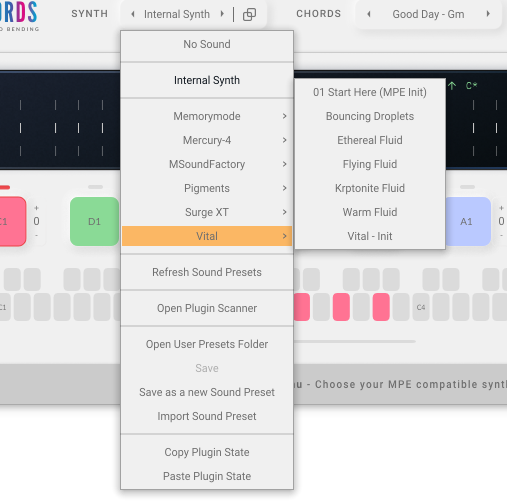Click Paste Plugin State
This screenshot has width=507, height=501.
207,476
